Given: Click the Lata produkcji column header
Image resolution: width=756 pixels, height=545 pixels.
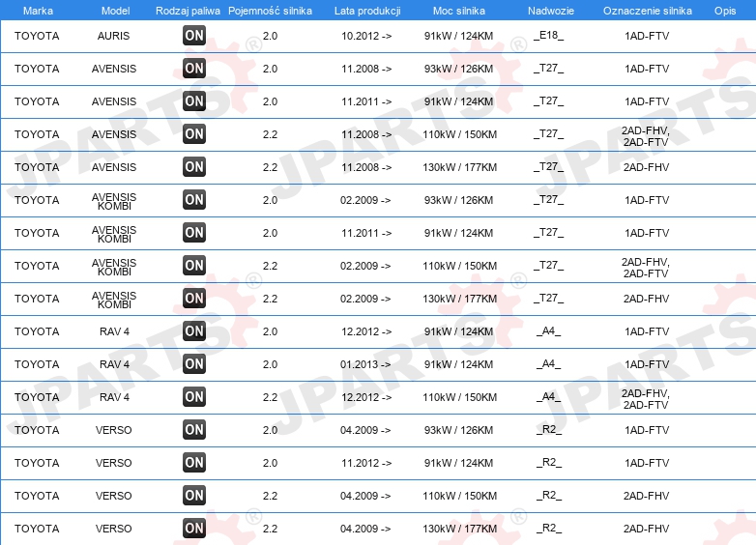Looking at the screenshot, I should tap(367, 11).
